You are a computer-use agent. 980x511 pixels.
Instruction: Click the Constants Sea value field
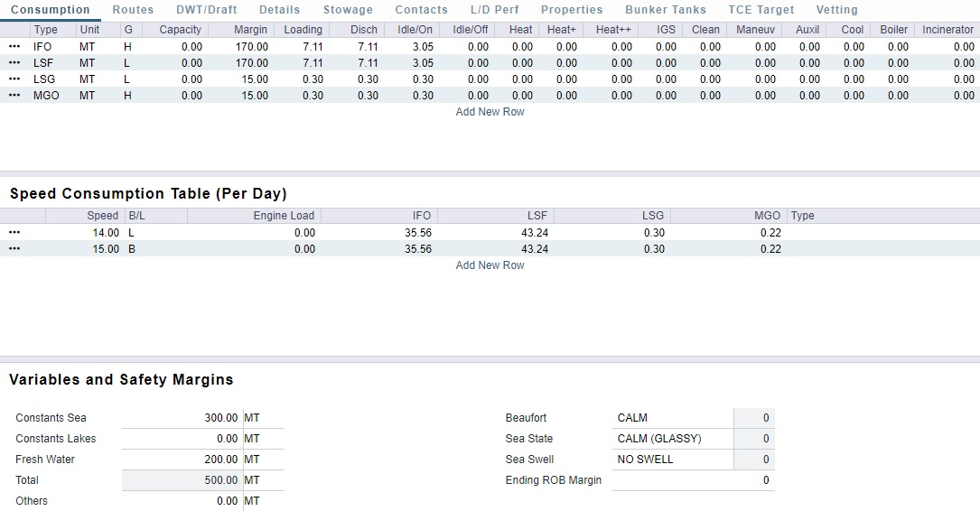point(181,418)
